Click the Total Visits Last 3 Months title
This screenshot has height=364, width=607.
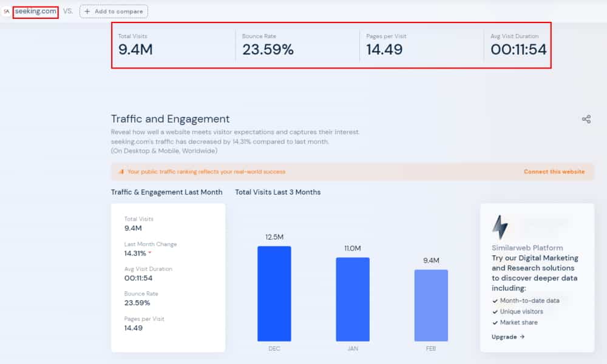(x=277, y=192)
